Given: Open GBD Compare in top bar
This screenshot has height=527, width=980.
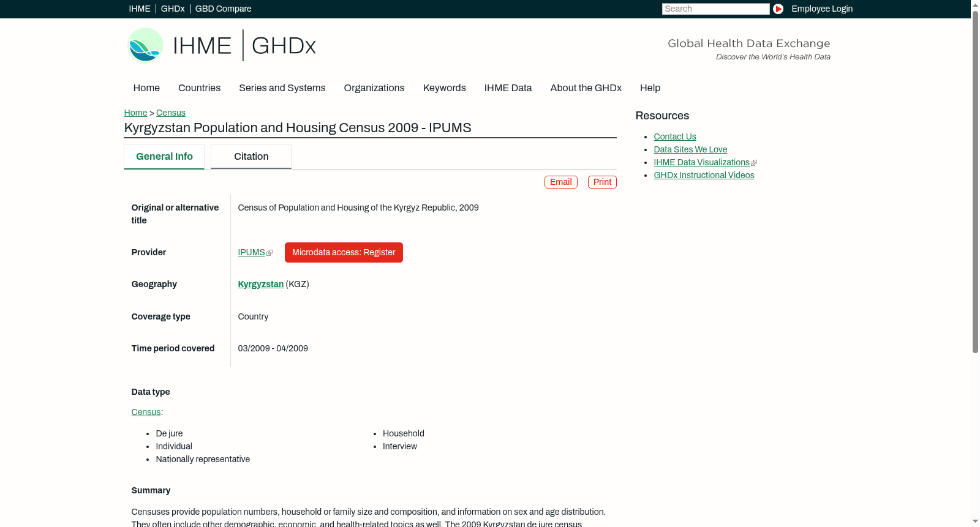Looking at the screenshot, I should coord(224,9).
